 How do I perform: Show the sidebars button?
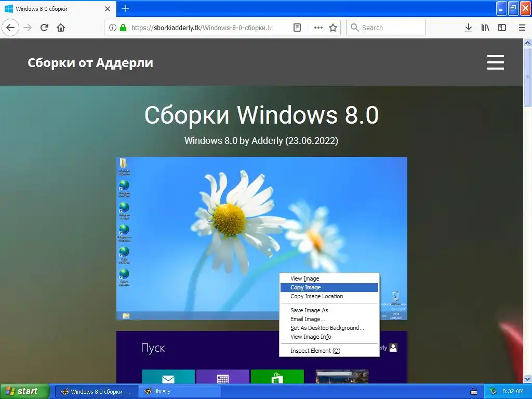(x=502, y=28)
